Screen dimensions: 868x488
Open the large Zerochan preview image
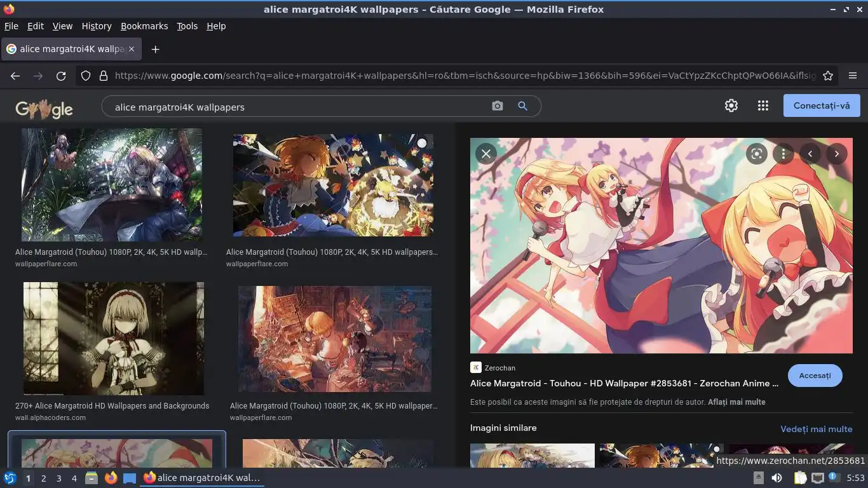661,245
